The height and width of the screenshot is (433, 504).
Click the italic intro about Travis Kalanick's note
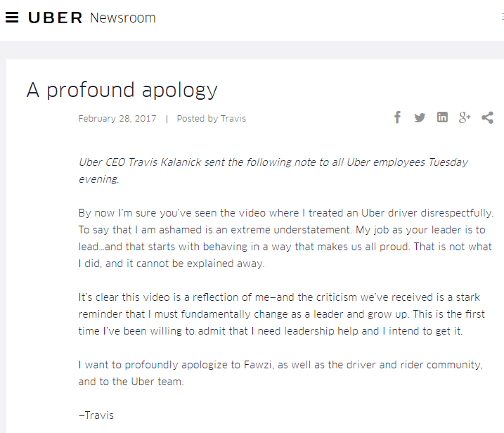[x=273, y=170]
